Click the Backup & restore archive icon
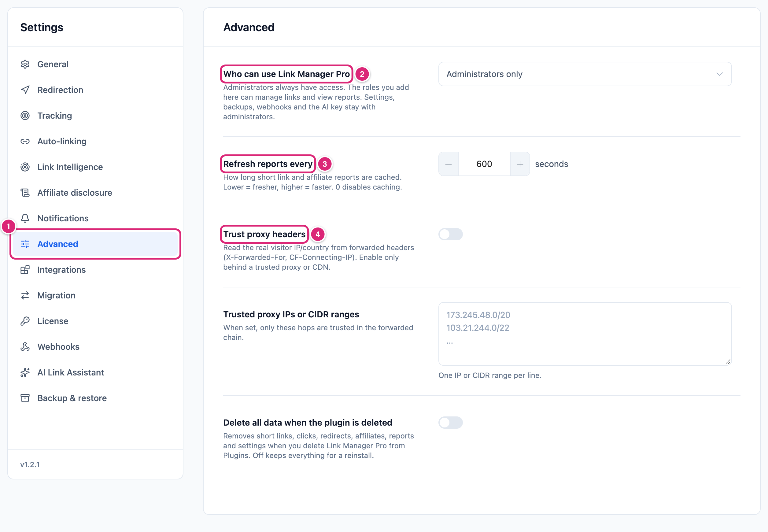 [x=25, y=398]
